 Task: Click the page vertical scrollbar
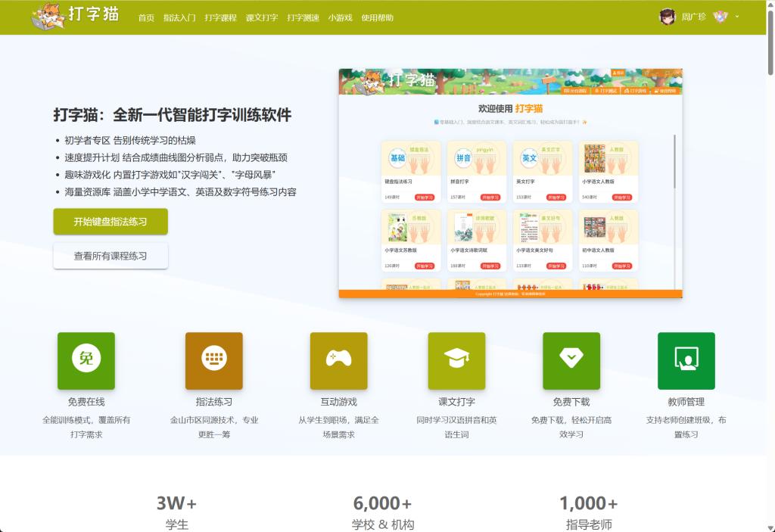pos(770,45)
